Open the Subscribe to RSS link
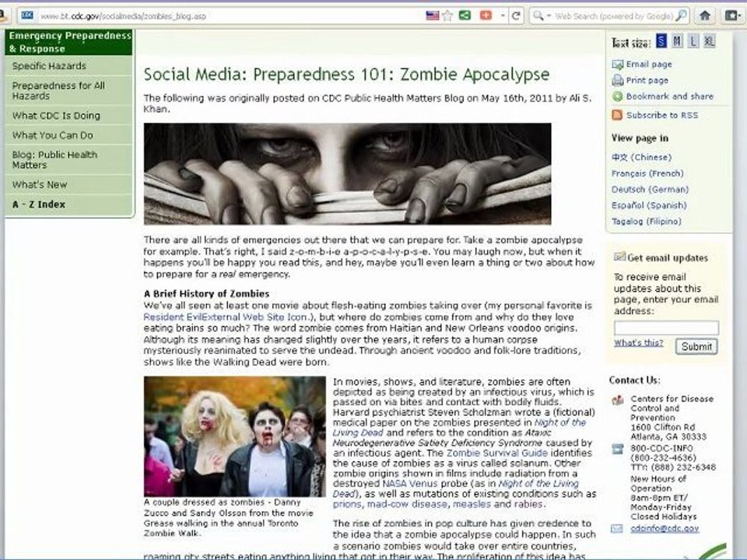The image size is (747, 560). 661,115
